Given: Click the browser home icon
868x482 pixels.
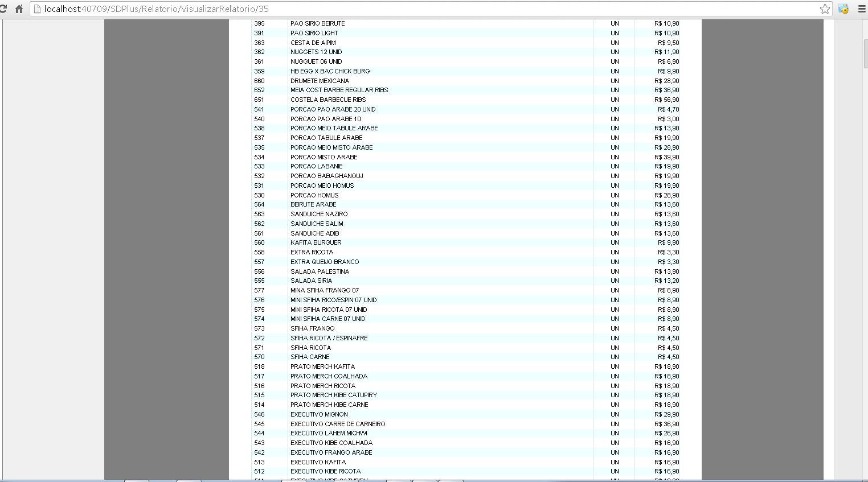Looking at the screenshot, I should pos(20,9).
